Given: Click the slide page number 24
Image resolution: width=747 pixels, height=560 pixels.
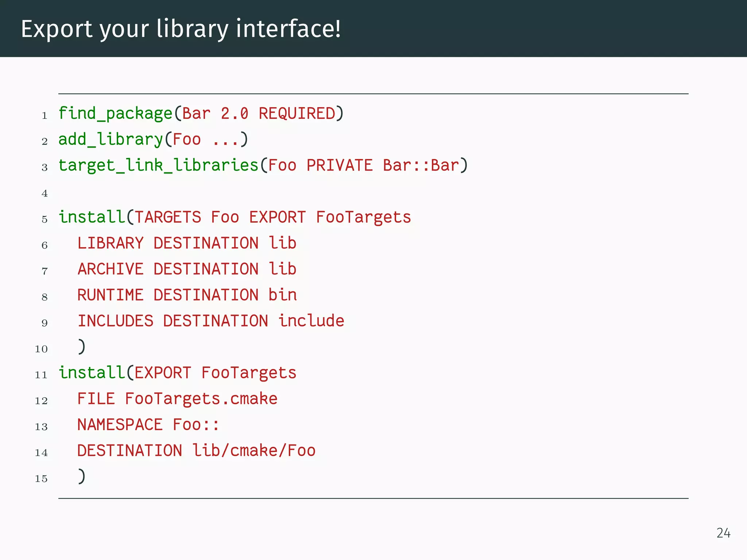Looking at the screenshot, I should coord(723,533).
